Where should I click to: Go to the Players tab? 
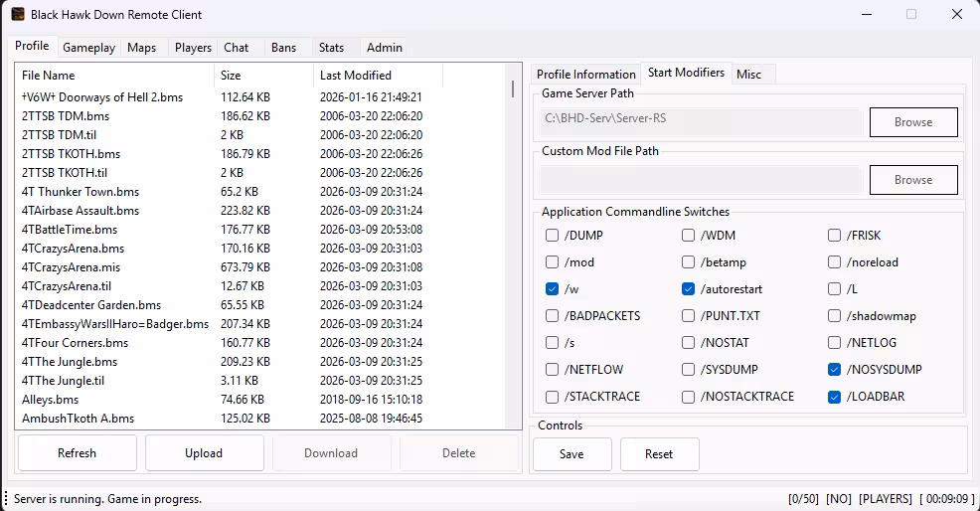(x=193, y=48)
